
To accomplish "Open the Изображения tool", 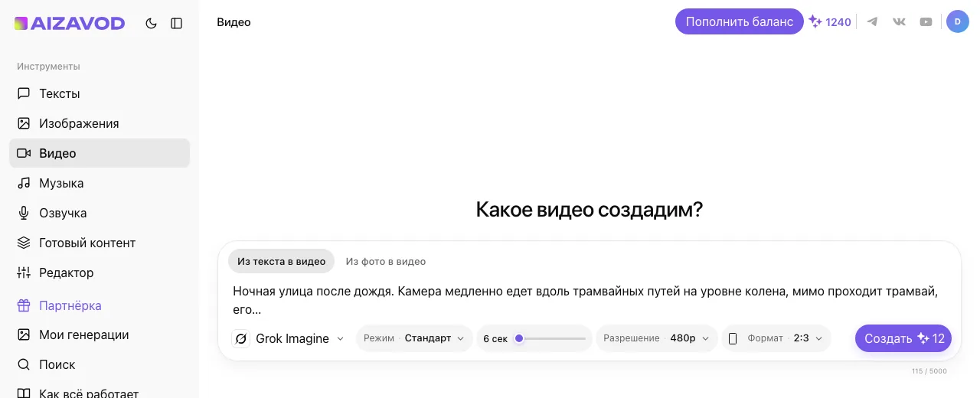I will pyautogui.click(x=100, y=123).
